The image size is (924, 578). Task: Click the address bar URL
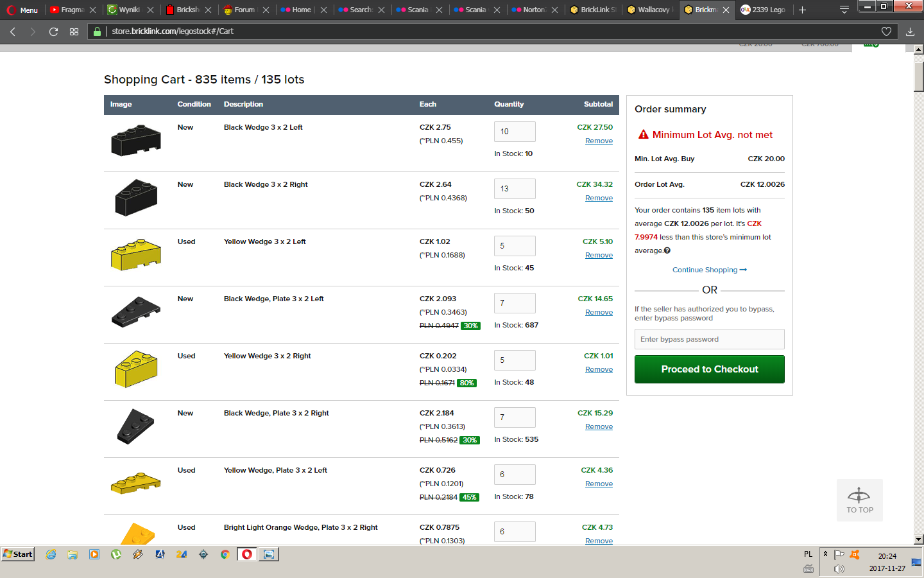[x=173, y=31]
